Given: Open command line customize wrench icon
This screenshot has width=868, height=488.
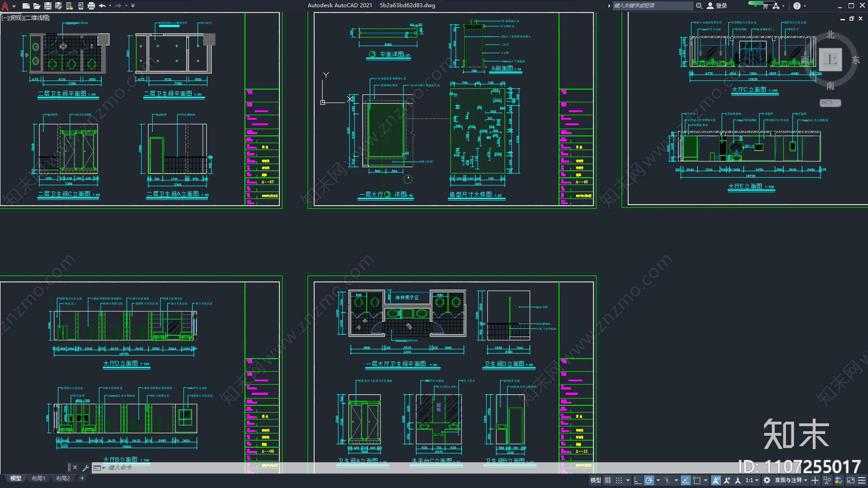Looking at the screenshot, I should point(85,467).
